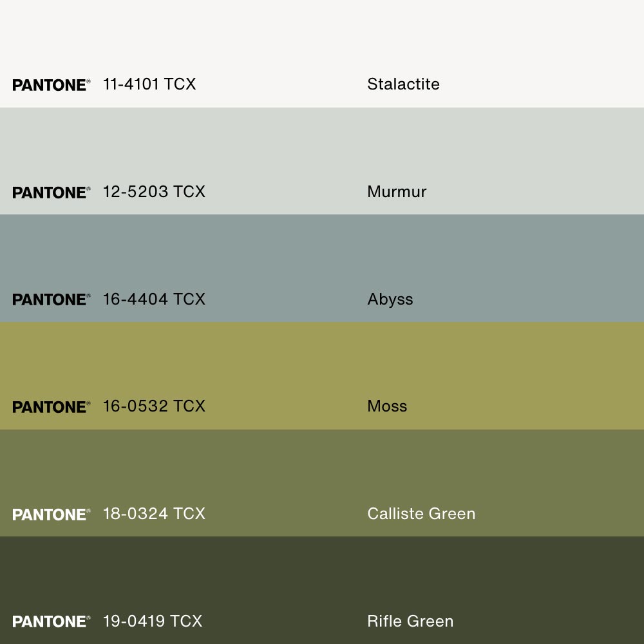Pick the Pantone logo next to 16-0532 TCX
This screenshot has width=644, height=644.
point(51,407)
